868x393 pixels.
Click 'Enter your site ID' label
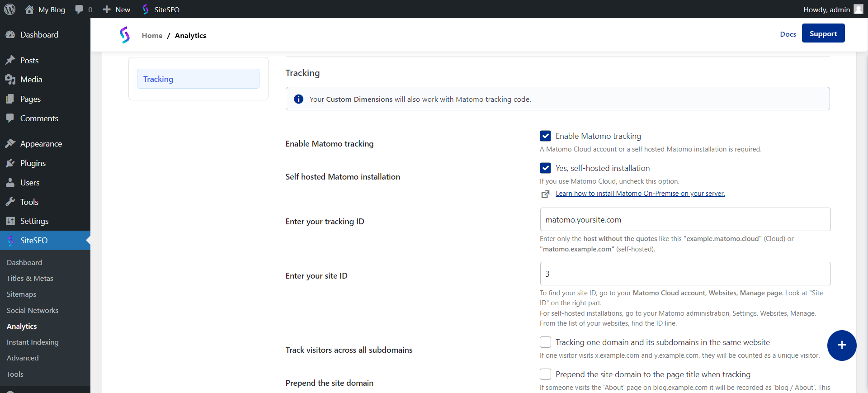point(316,276)
